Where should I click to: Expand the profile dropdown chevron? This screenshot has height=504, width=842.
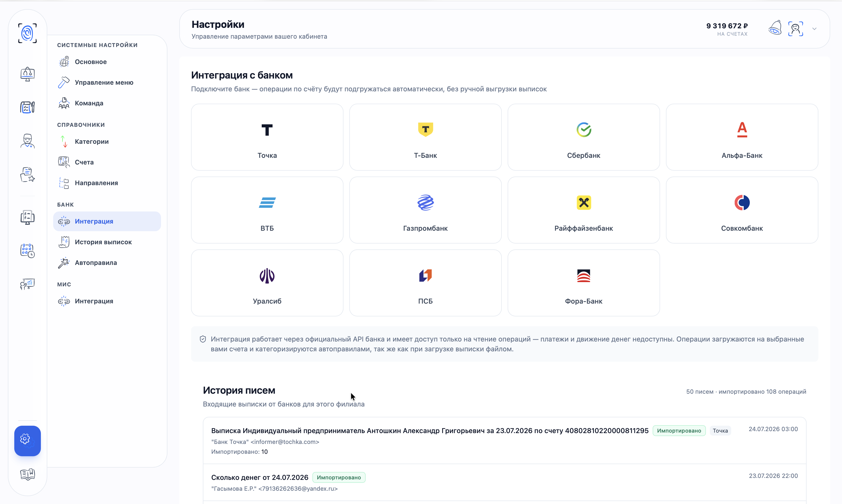(814, 29)
